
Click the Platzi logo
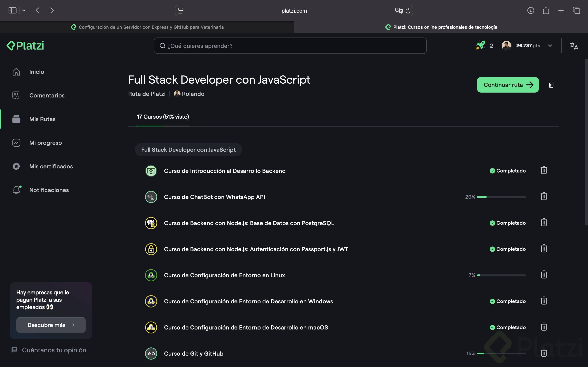pyautogui.click(x=25, y=46)
